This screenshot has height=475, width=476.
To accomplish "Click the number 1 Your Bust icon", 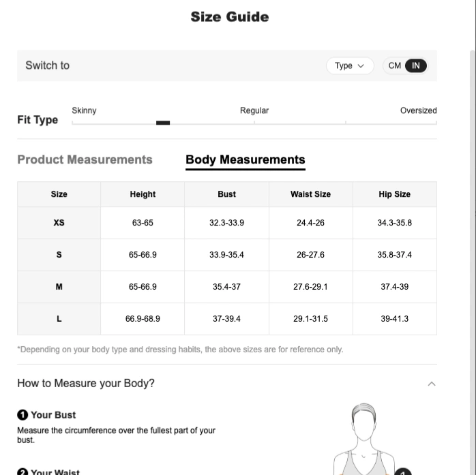I will coord(23,414).
